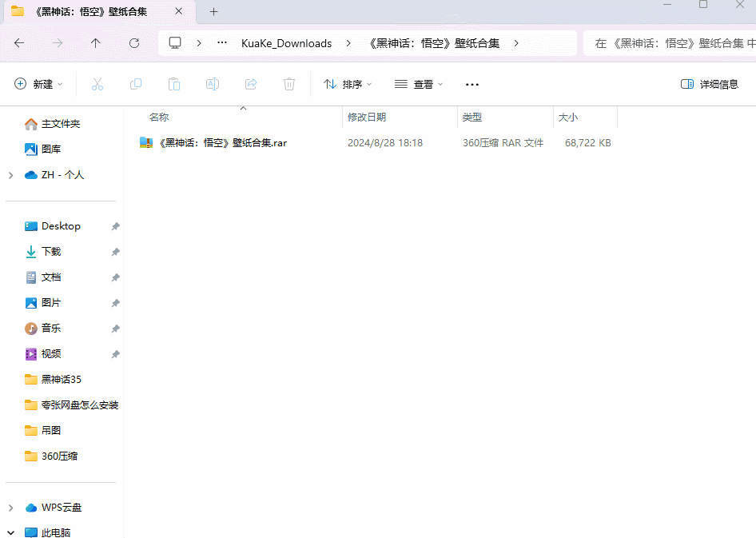Close the 《黑神话：悟空》壁纸合集 tab
The height and width of the screenshot is (538, 756).
[x=178, y=11]
